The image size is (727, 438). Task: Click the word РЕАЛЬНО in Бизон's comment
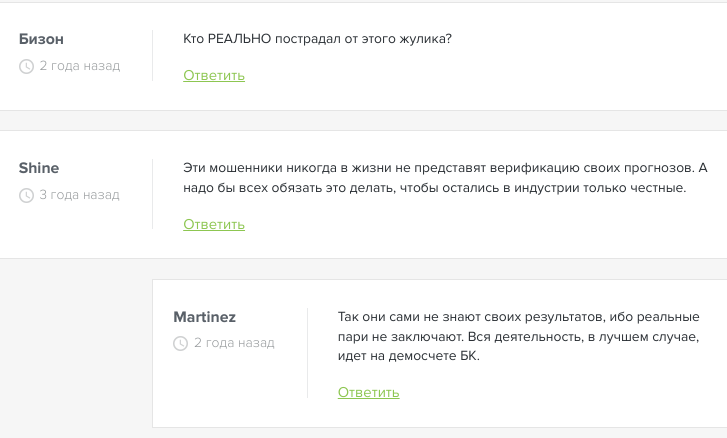click(x=239, y=38)
